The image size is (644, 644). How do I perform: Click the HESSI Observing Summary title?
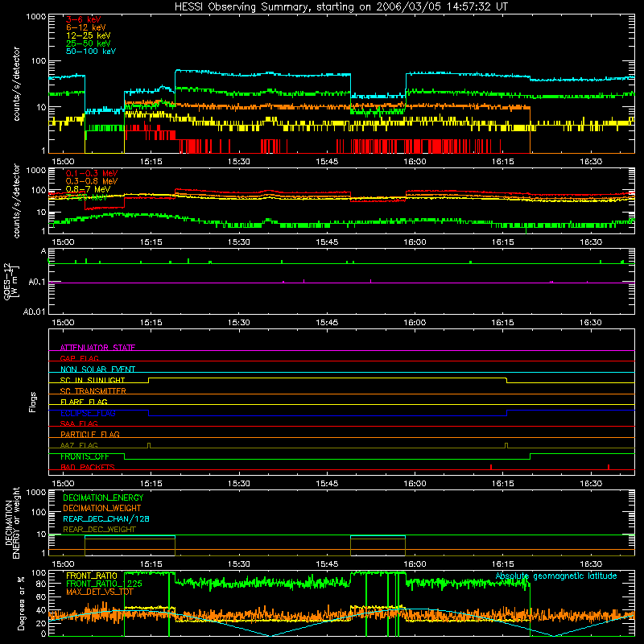[x=341, y=7]
